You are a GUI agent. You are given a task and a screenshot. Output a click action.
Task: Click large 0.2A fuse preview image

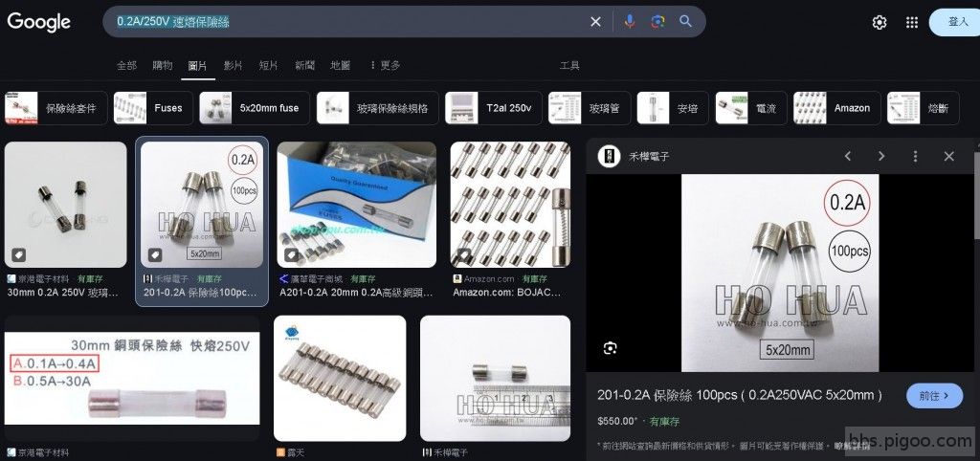[x=780, y=273]
